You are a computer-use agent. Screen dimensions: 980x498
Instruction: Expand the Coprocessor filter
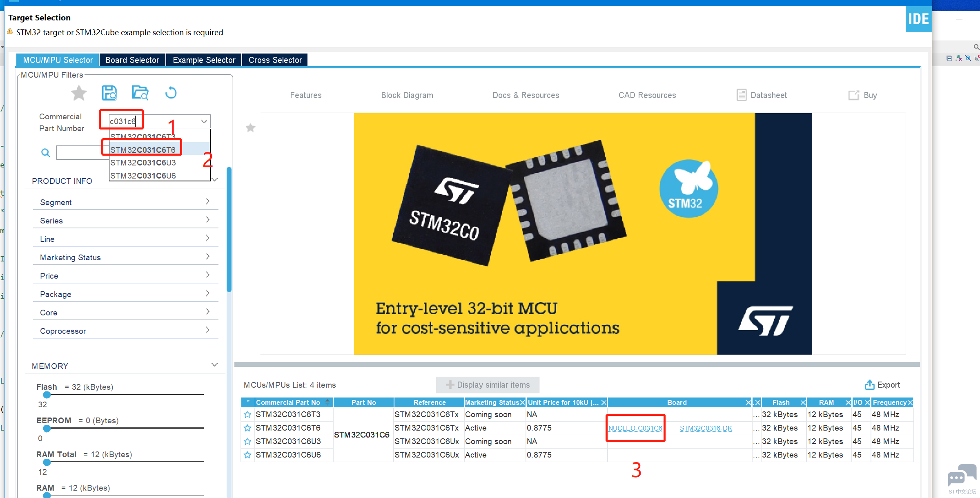(x=207, y=330)
